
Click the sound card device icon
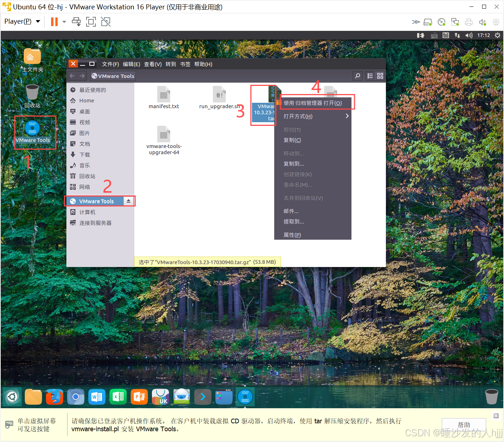point(482,22)
